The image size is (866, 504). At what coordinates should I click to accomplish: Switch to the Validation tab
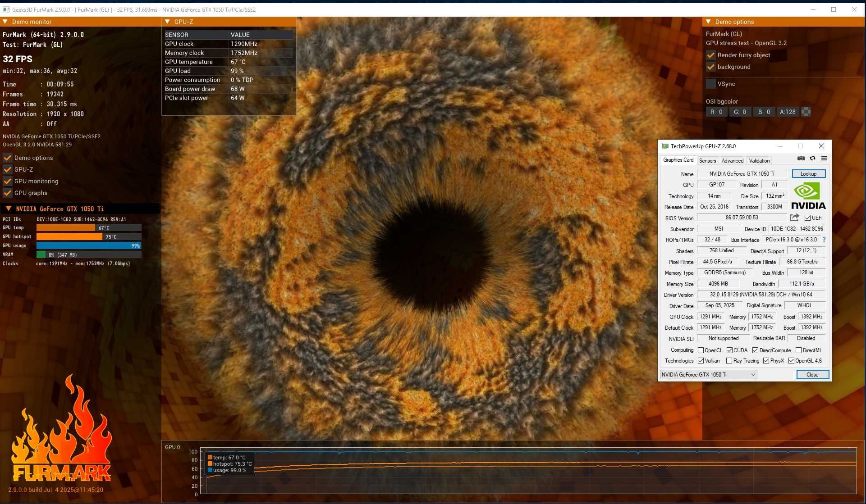tap(759, 161)
